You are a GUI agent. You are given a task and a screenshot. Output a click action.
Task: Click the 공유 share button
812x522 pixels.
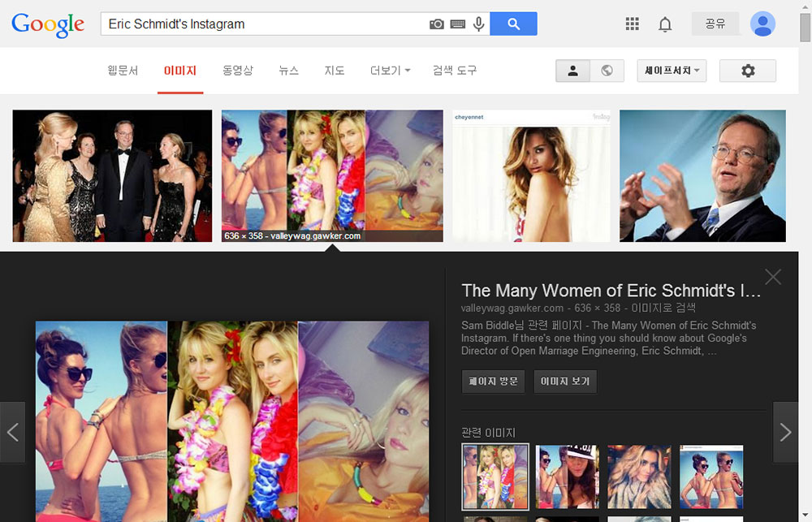[715, 24]
